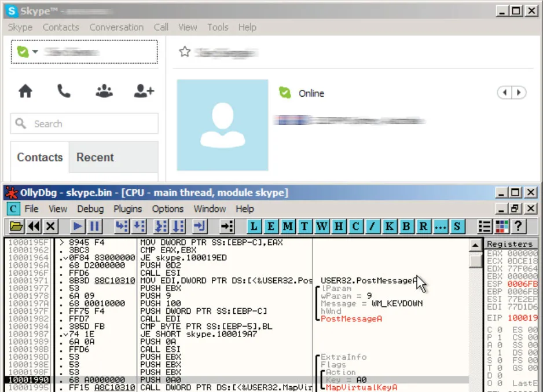Screen dimensions: 543x392
Task: Show Log window with L button
Action: pyautogui.click(x=254, y=226)
